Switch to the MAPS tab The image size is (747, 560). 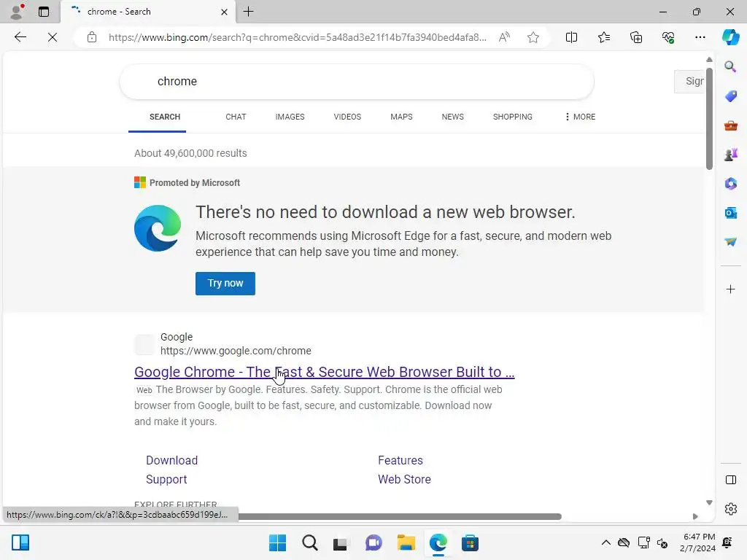tap(401, 117)
